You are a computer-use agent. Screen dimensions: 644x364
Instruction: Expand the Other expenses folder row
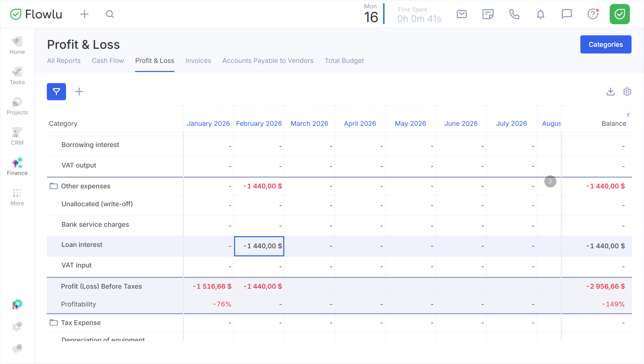pos(54,186)
